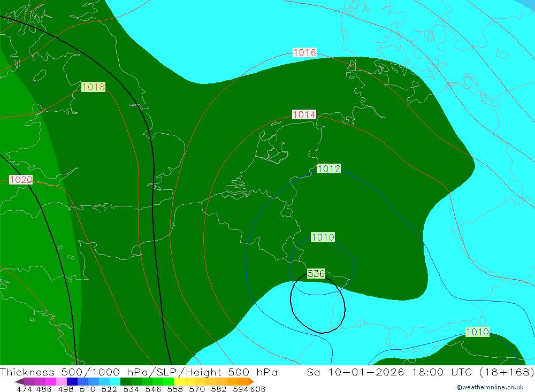Viewport: 535px width, 392px height.
Task: Click the 1012 isobar label
Action: 328,168
